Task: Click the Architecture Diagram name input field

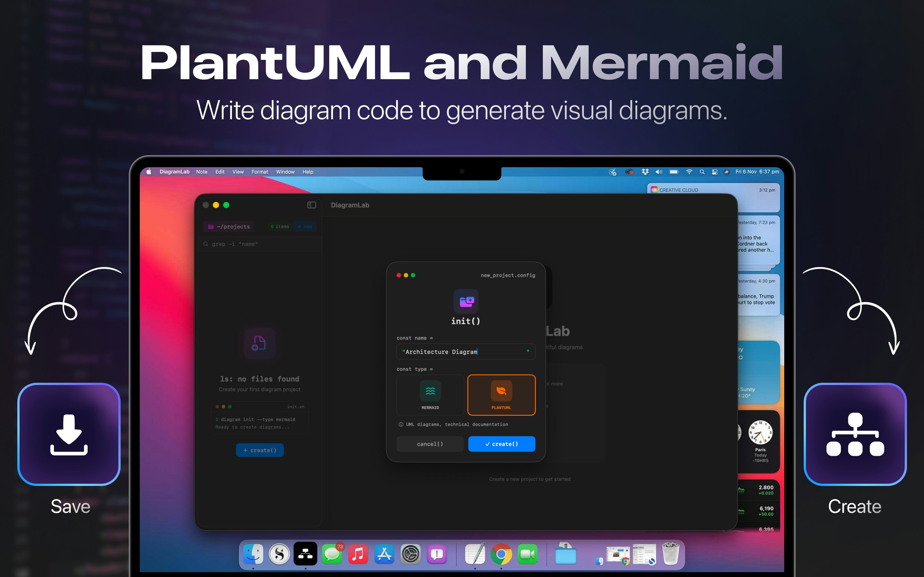Action: (x=466, y=351)
